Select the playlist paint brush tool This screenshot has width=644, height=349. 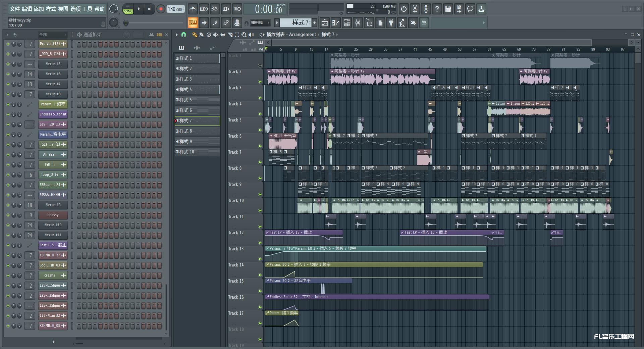[x=202, y=35]
